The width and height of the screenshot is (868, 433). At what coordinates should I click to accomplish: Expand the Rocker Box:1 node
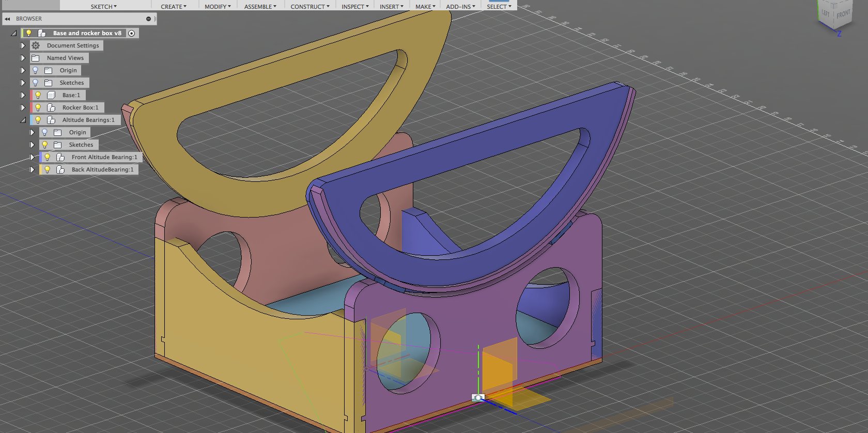click(23, 107)
